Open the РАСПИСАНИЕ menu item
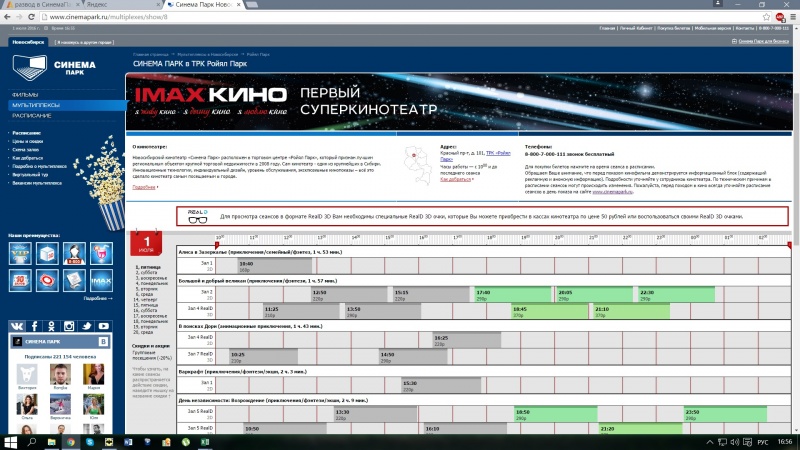Screen dimensions: 800x450 pos(32,116)
